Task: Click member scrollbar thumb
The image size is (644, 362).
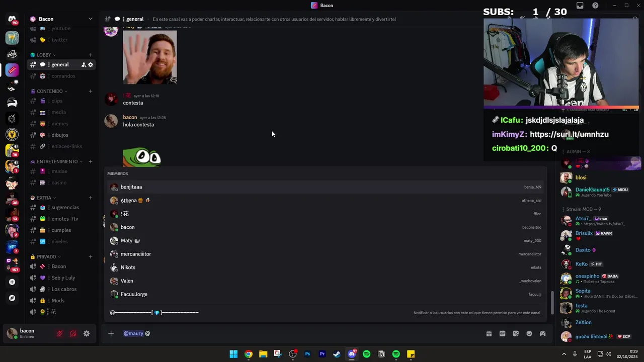Action: click(x=553, y=302)
